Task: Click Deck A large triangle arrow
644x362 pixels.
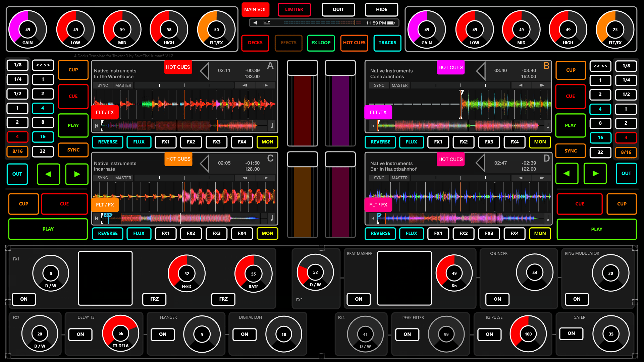Action: coord(205,71)
